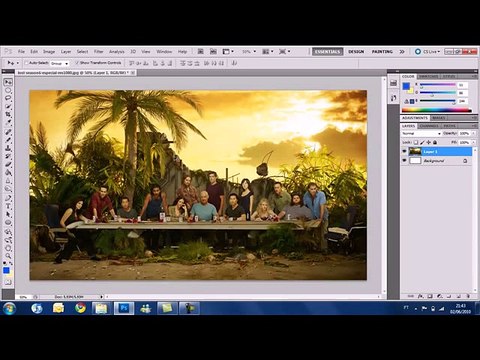Open the View Extras dropdown
This screenshot has height=360, width=480.
(x=228, y=52)
